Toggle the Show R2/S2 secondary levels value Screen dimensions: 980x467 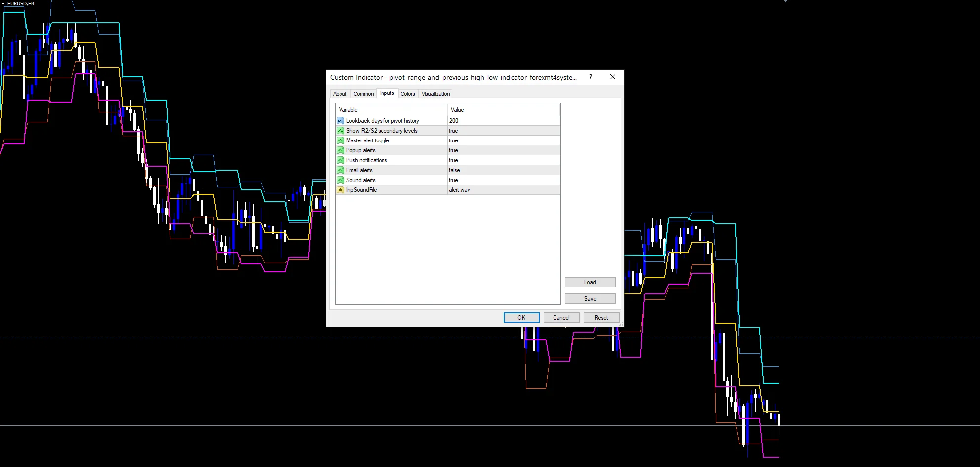tap(504, 131)
